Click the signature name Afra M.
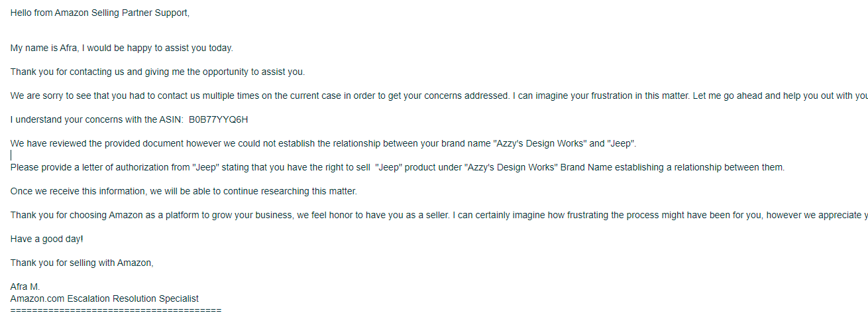 coord(25,287)
